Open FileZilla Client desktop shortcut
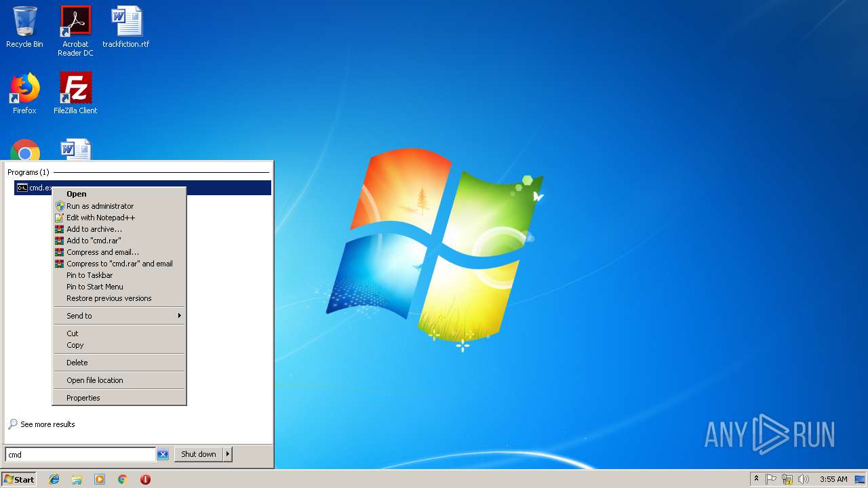 pyautogui.click(x=75, y=94)
